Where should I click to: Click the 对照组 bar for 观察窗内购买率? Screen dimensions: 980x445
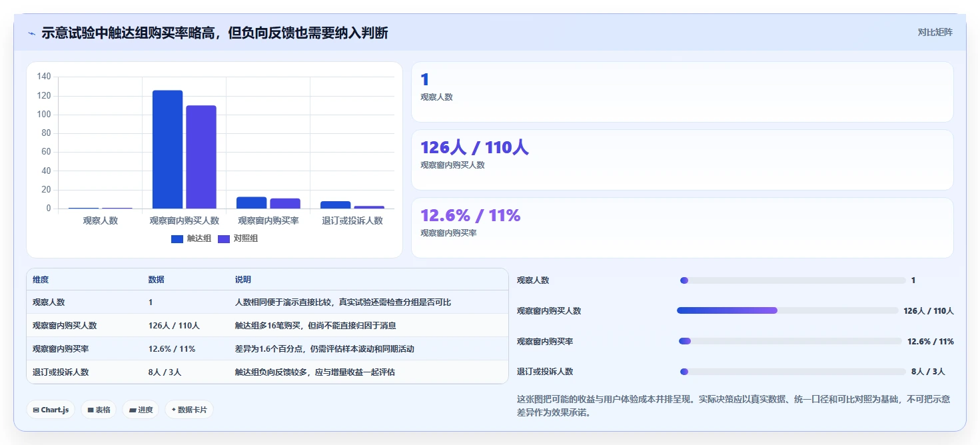(x=285, y=204)
